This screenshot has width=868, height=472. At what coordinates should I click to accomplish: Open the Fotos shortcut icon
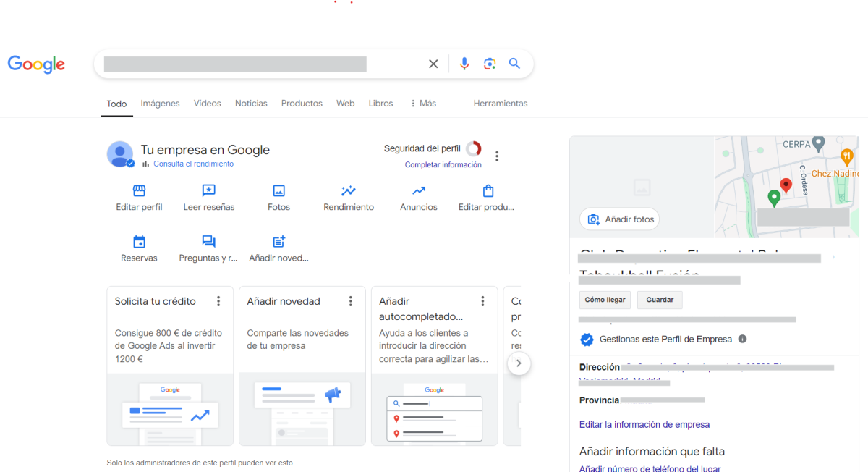(278, 191)
